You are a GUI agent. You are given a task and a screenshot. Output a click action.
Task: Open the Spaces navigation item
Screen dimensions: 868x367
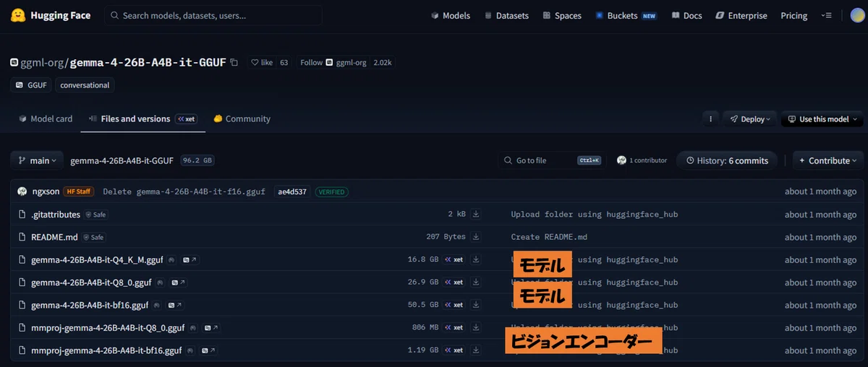pos(561,16)
